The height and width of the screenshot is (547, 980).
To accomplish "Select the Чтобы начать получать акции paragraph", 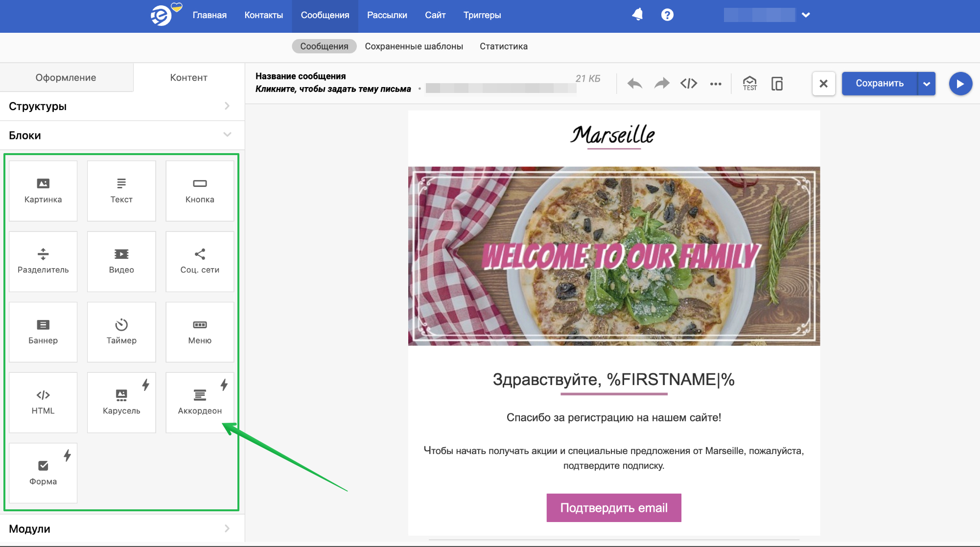I will click(614, 458).
